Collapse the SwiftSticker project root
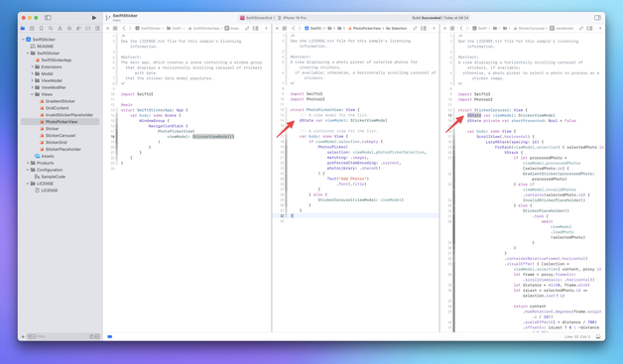This screenshot has height=364, width=623. click(23, 40)
